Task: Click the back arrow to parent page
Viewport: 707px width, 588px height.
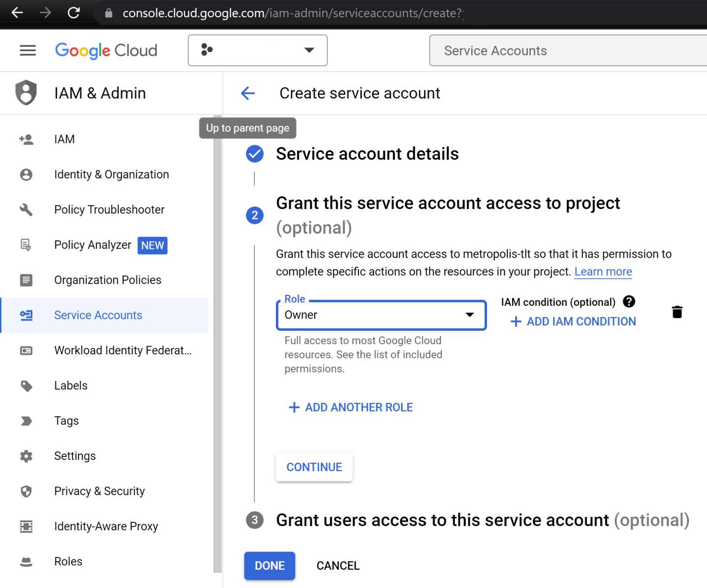Action: tap(248, 93)
